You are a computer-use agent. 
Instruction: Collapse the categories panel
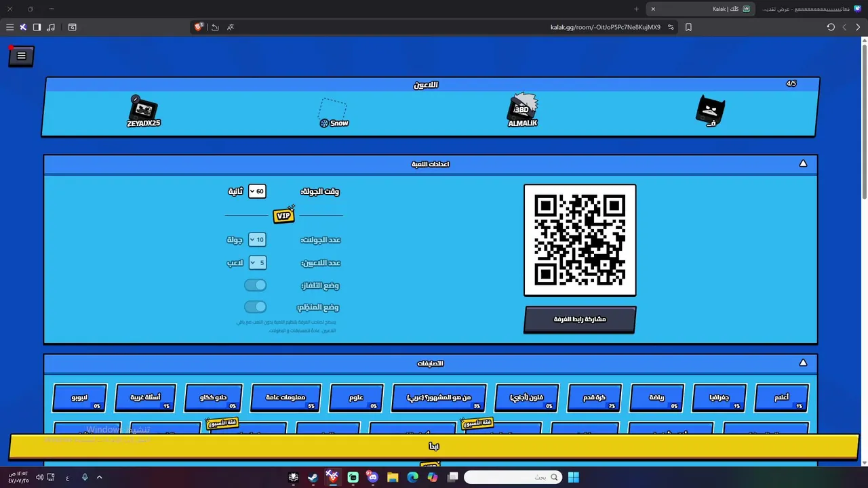803,363
